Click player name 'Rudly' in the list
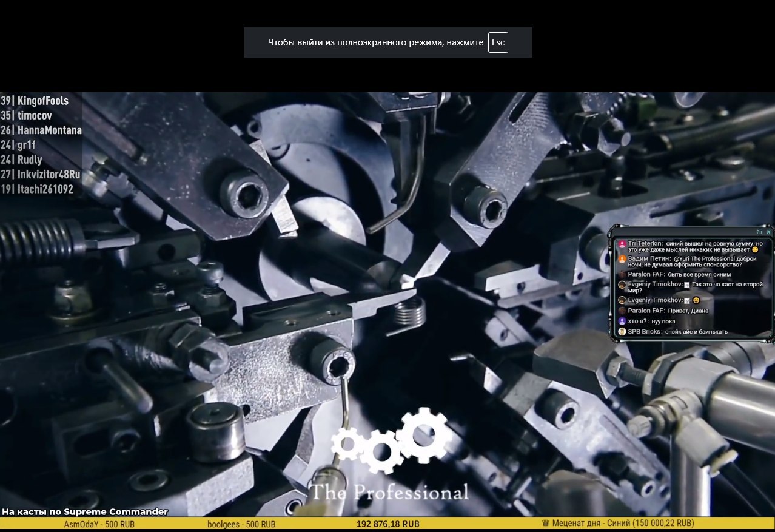This screenshot has width=775, height=532. pos(30,160)
